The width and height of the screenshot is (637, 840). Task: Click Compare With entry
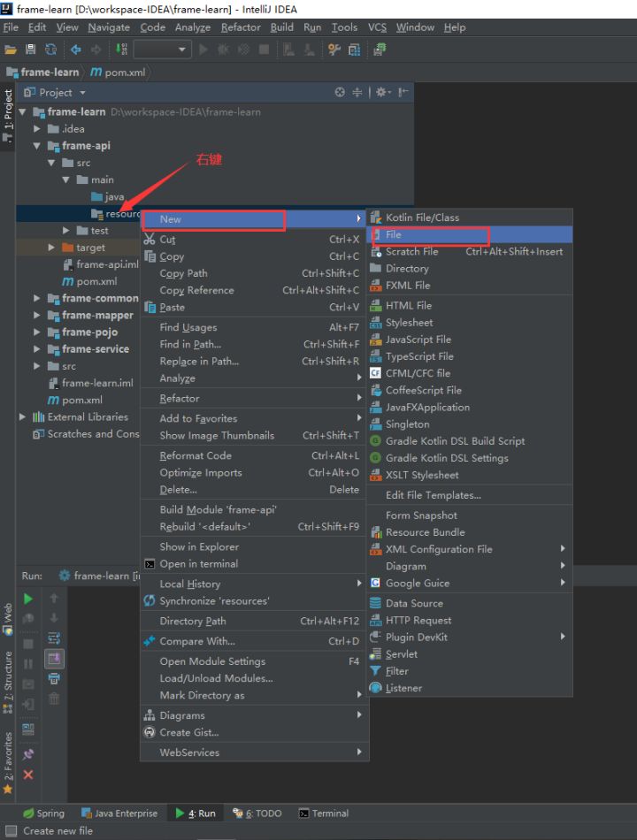point(254,641)
